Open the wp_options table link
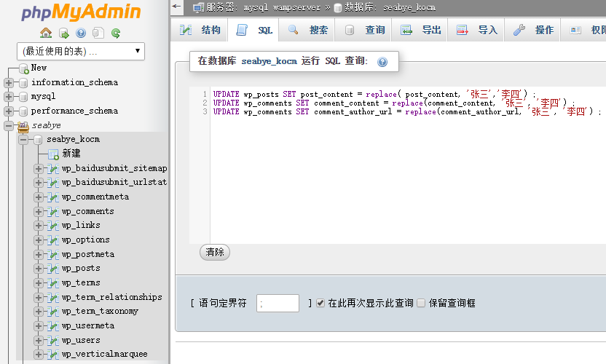Screen dimensions: 606x364 tap(85, 240)
